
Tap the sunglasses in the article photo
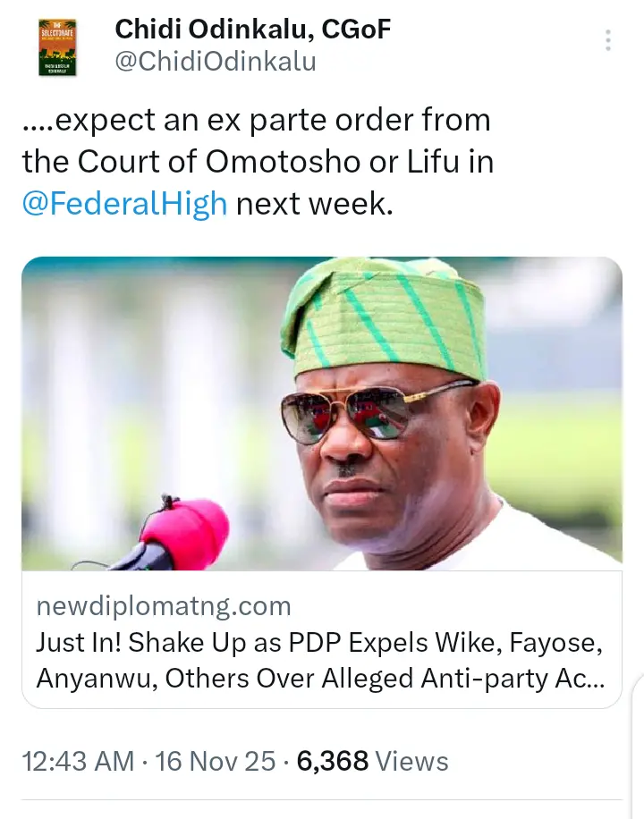[x=376, y=411]
